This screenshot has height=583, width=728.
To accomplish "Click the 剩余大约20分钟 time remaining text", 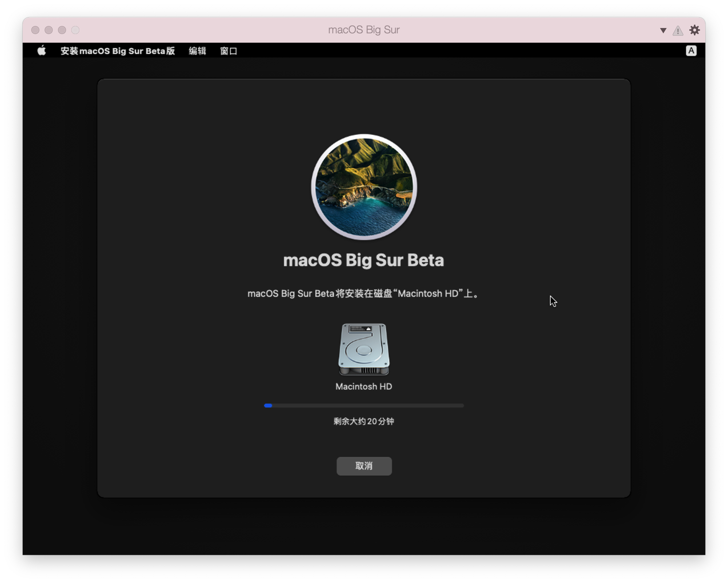I will pyautogui.click(x=364, y=421).
